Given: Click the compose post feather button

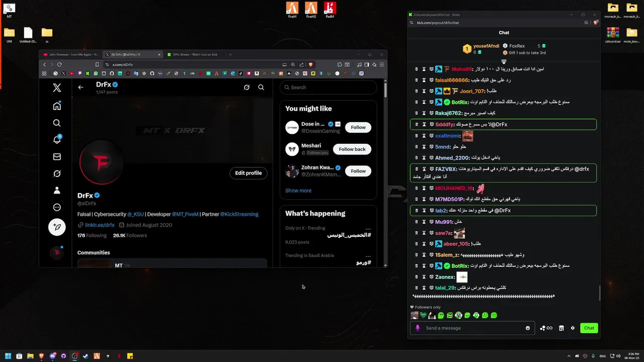Looking at the screenshot, I should [x=57, y=227].
